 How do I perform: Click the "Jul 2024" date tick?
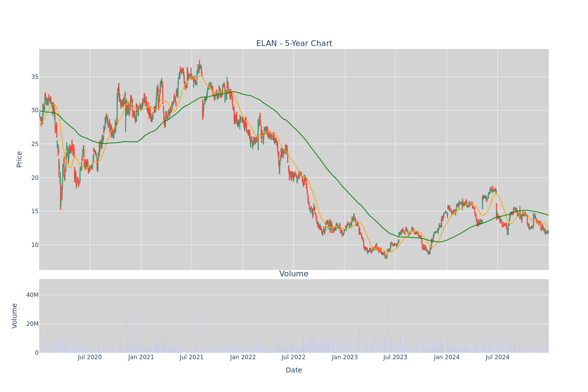pos(497,357)
